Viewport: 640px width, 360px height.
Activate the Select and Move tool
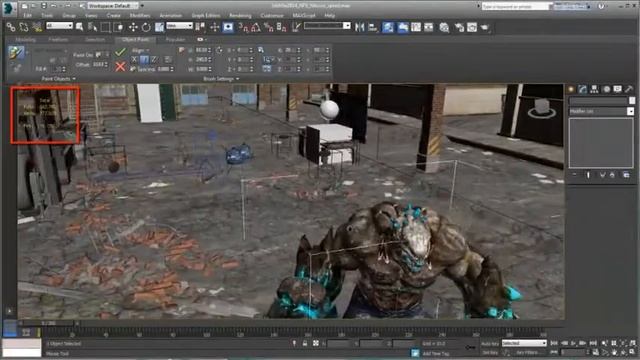[133, 27]
